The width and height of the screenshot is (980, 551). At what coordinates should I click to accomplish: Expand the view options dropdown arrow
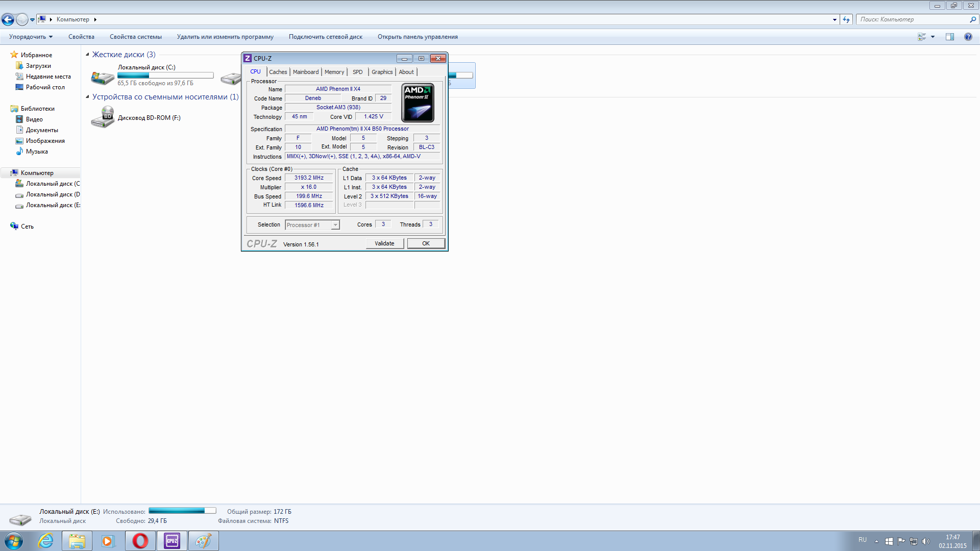pos(933,37)
